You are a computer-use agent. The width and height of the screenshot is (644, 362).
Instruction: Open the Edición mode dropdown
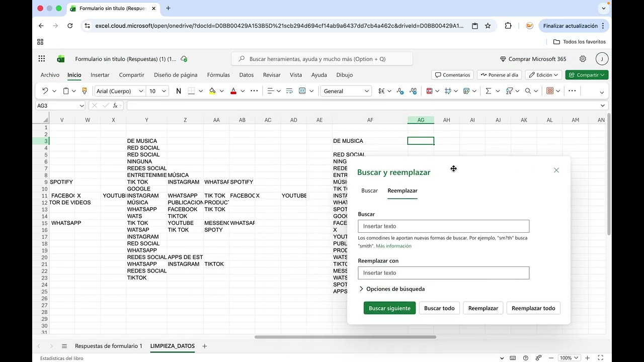(x=544, y=75)
